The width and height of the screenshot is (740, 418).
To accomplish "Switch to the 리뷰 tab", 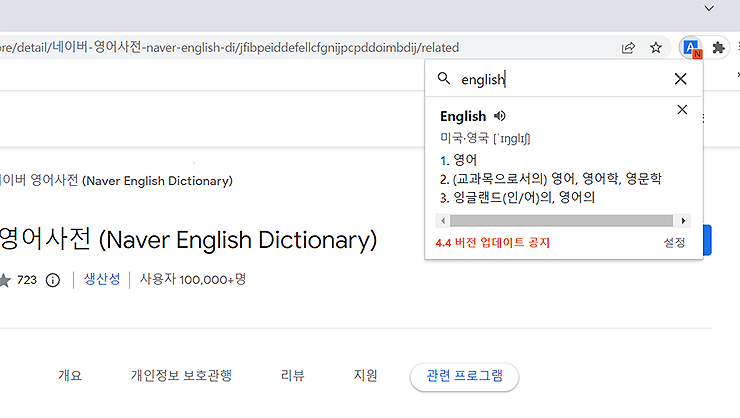I will coord(293,376).
